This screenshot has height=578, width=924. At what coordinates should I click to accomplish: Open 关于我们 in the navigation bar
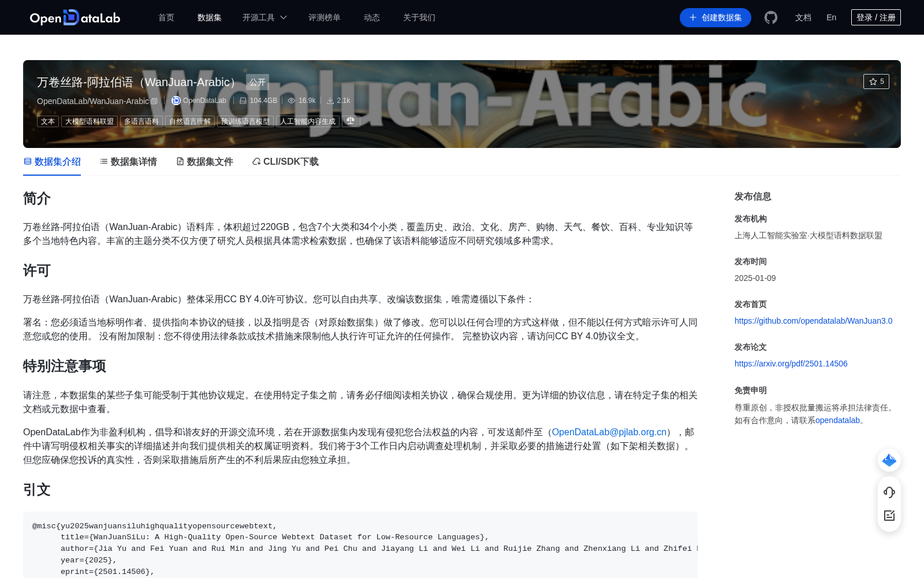(419, 17)
